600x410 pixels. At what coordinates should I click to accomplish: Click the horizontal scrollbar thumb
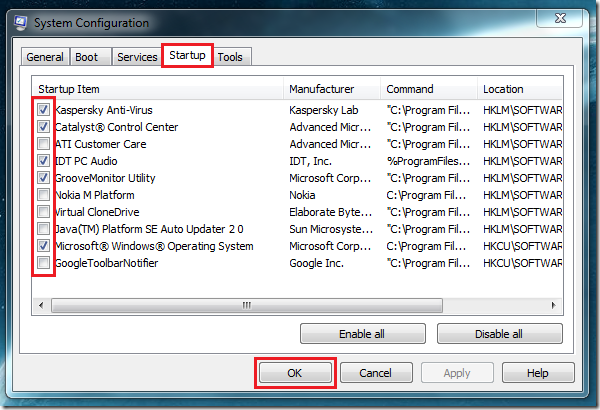click(x=247, y=305)
